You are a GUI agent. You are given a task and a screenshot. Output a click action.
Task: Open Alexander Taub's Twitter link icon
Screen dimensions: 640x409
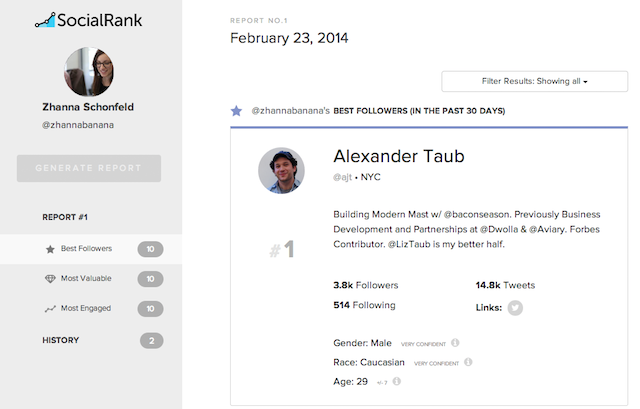point(513,307)
